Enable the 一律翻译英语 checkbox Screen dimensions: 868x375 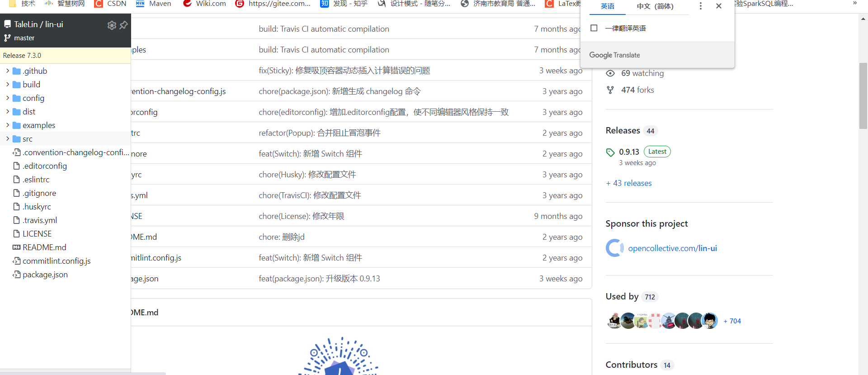click(594, 28)
